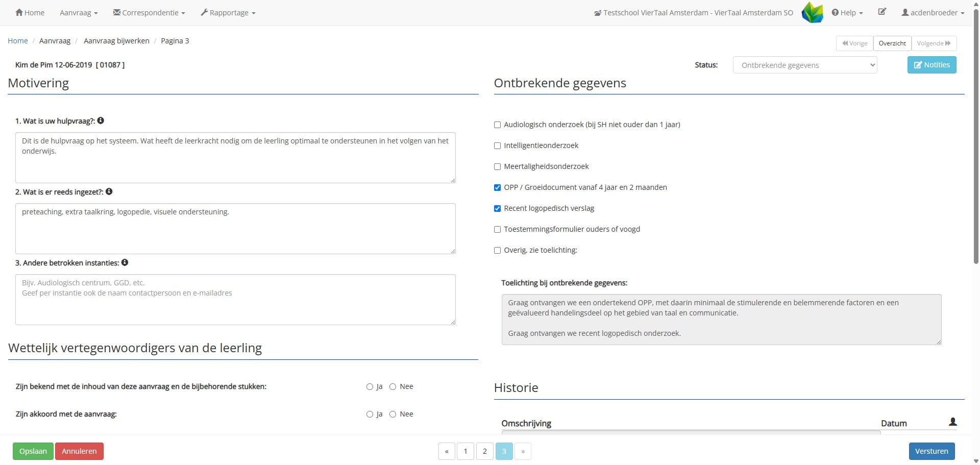Image resolution: width=980 pixels, height=465 pixels.
Task: Go to Home in the top navbar
Action: 30,13
